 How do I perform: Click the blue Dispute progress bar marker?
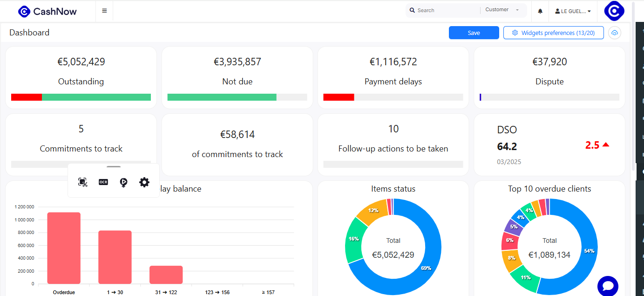click(480, 97)
